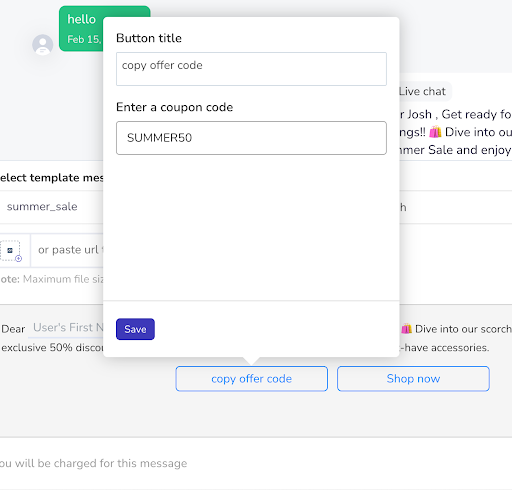Click shopping bags emoji before 'Dive into our scorch'
Viewport: 512px width, 490px height.
point(406,329)
